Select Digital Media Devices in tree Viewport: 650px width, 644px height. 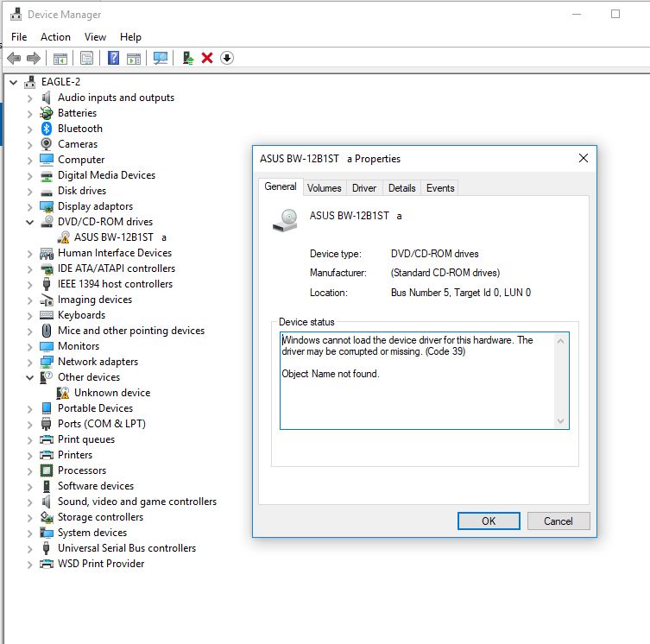(106, 175)
